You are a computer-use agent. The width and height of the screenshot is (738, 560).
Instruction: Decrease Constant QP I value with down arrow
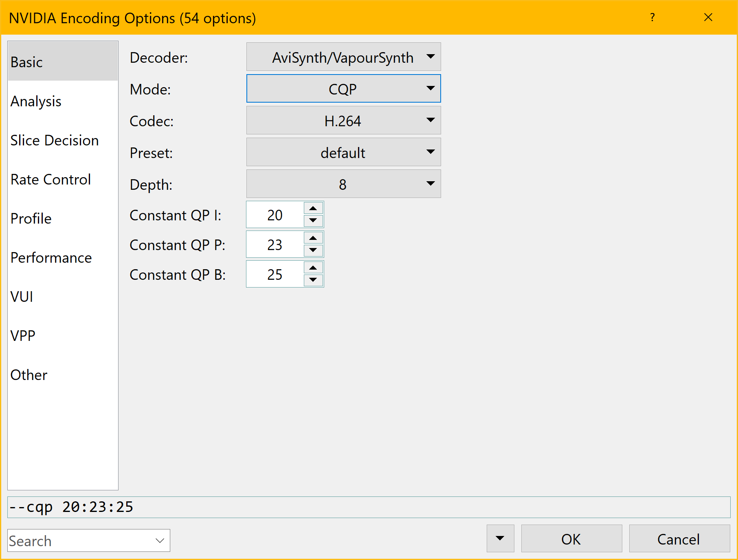click(x=313, y=220)
